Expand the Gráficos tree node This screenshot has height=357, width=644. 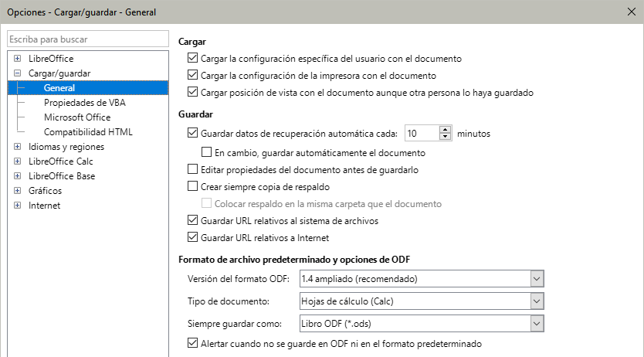[17, 190]
